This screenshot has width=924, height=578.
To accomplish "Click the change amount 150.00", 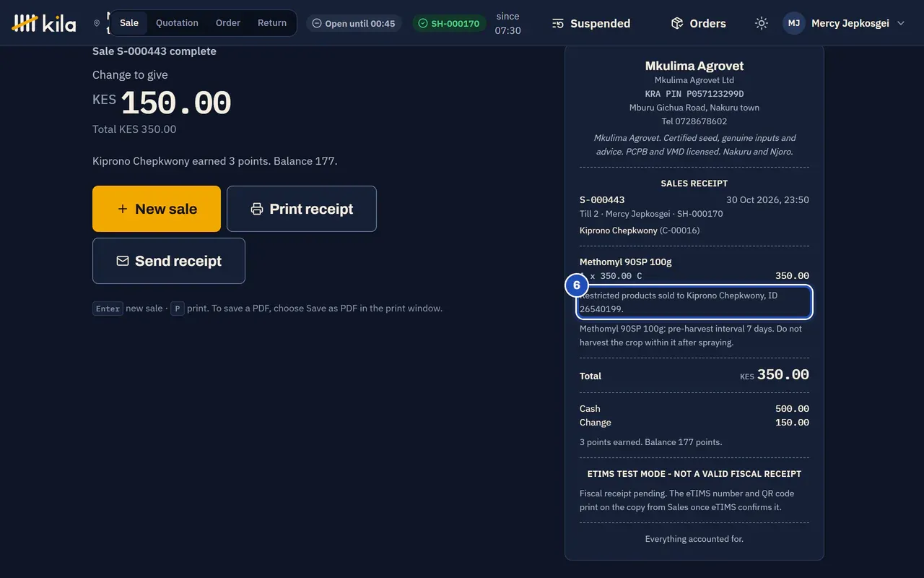I will pyautogui.click(x=175, y=104).
